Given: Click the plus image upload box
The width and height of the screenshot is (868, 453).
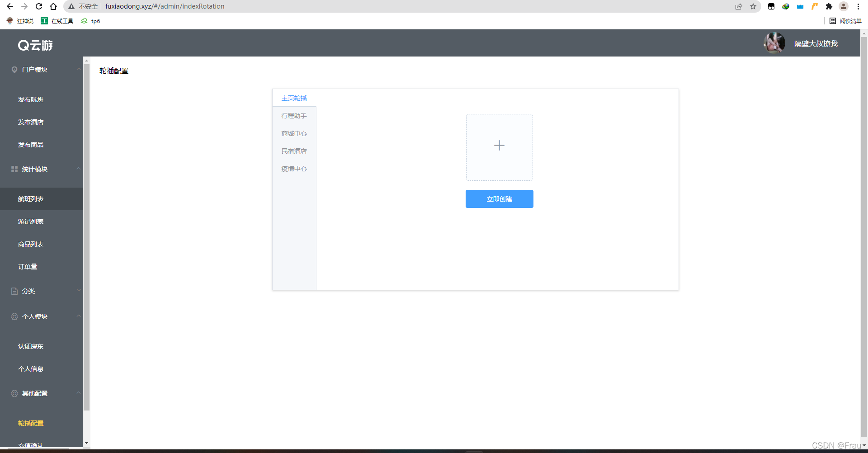Looking at the screenshot, I should (500, 147).
